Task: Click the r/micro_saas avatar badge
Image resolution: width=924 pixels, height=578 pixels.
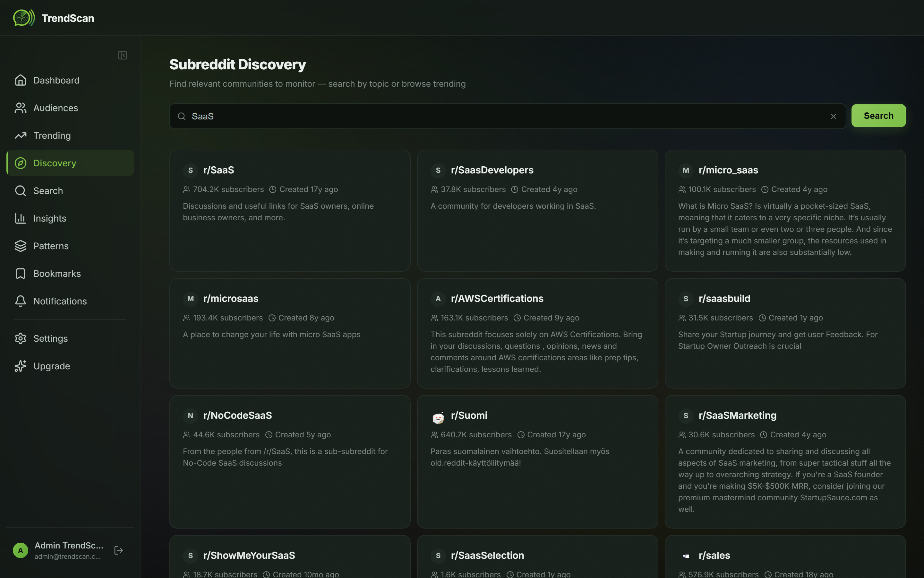Action: (686, 170)
